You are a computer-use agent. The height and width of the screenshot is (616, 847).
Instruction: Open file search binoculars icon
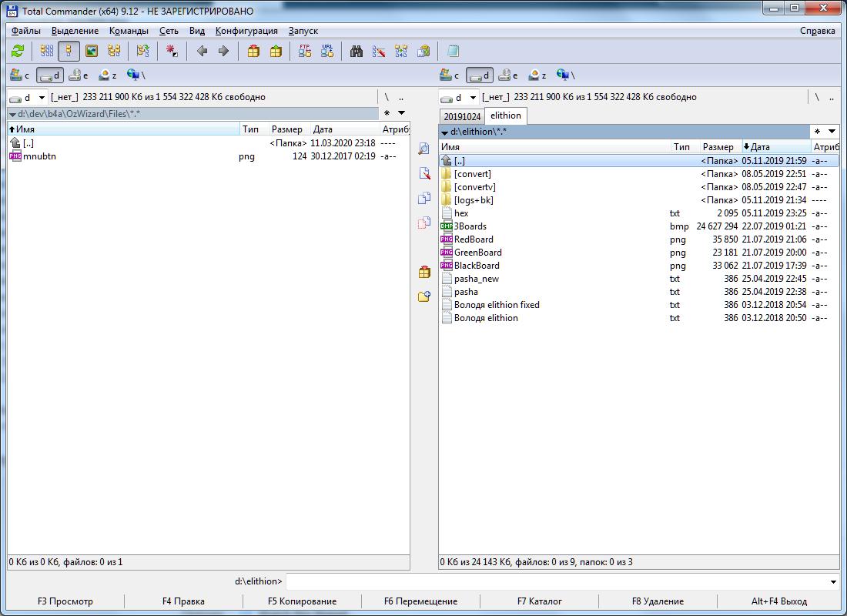click(x=357, y=52)
